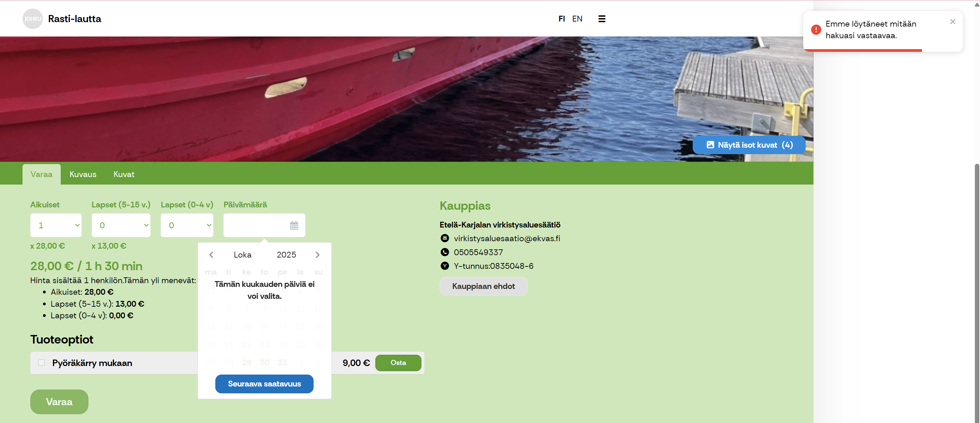Click phone number 0505549337
Image resolution: width=980 pixels, height=423 pixels.
point(478,252)
